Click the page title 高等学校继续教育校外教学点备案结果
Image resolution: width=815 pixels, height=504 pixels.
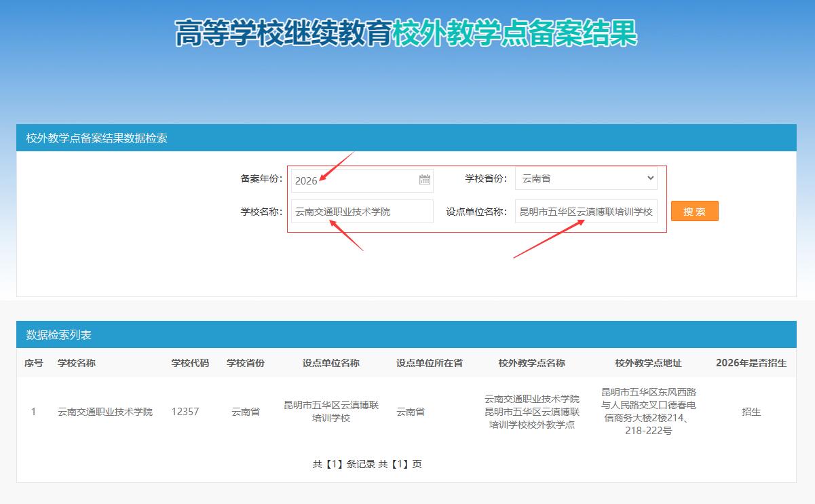point(406,33)
